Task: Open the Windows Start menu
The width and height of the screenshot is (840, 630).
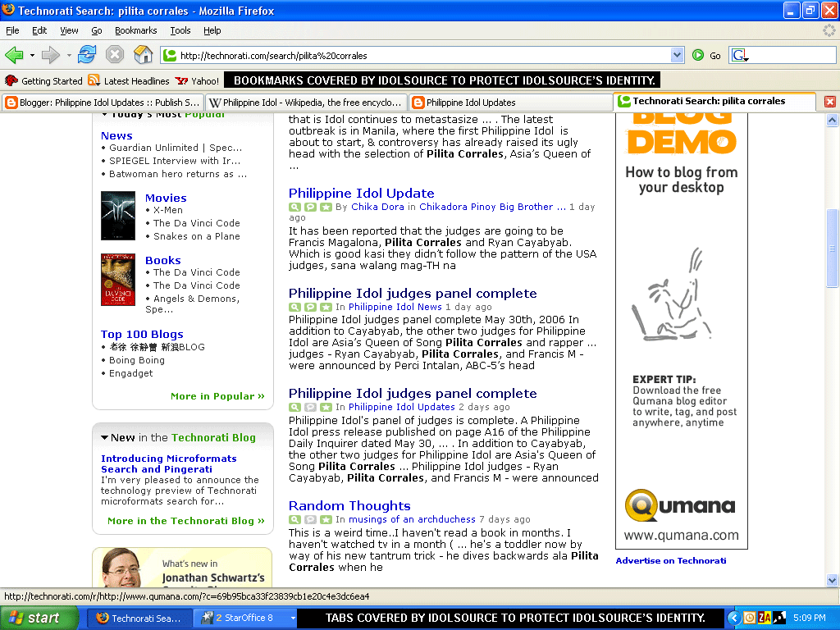Action: (x=39, y=618)
